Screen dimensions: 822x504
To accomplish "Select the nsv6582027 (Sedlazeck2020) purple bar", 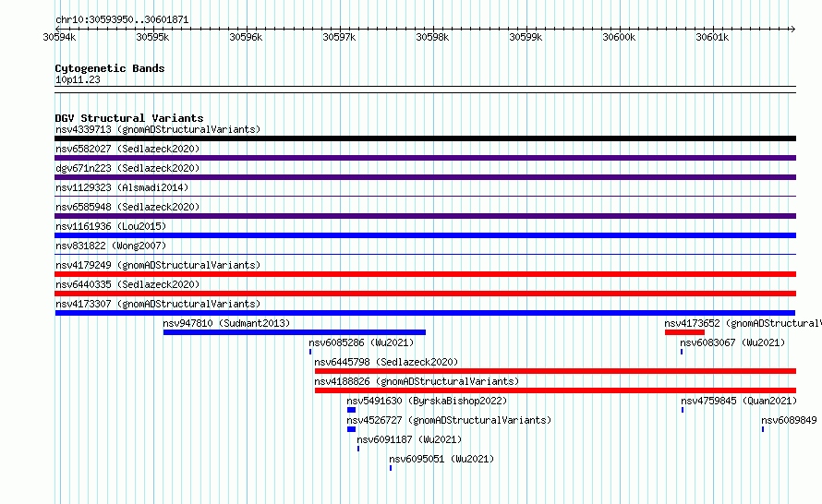I will click(425, 158).
